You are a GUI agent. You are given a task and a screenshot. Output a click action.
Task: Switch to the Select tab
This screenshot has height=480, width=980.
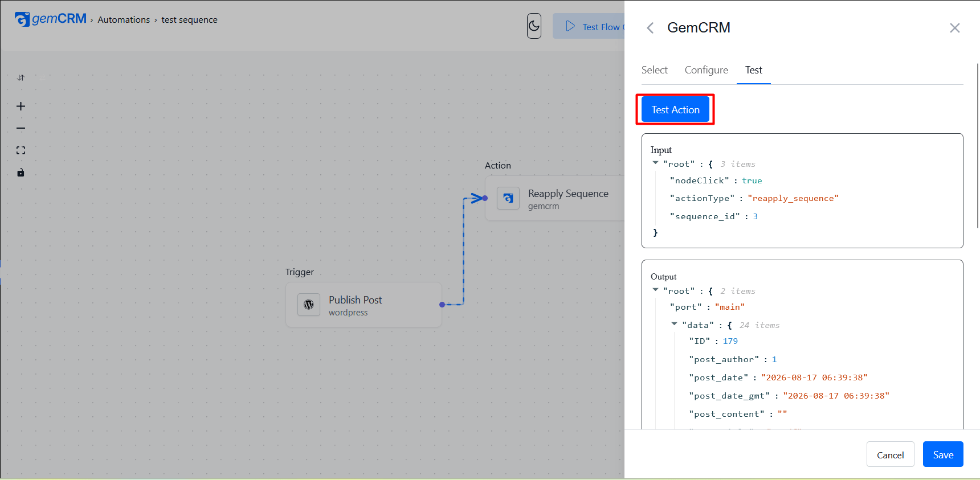click(x=654, y=70)
